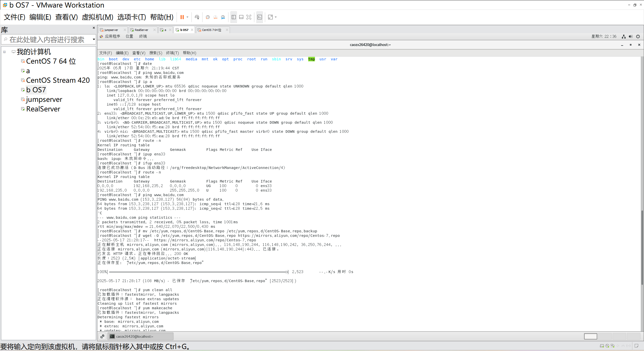The height and width of the screenshot is (351, 644).
Task: Click the terminal window vertical scrollbar
Action: coord(642,248)
